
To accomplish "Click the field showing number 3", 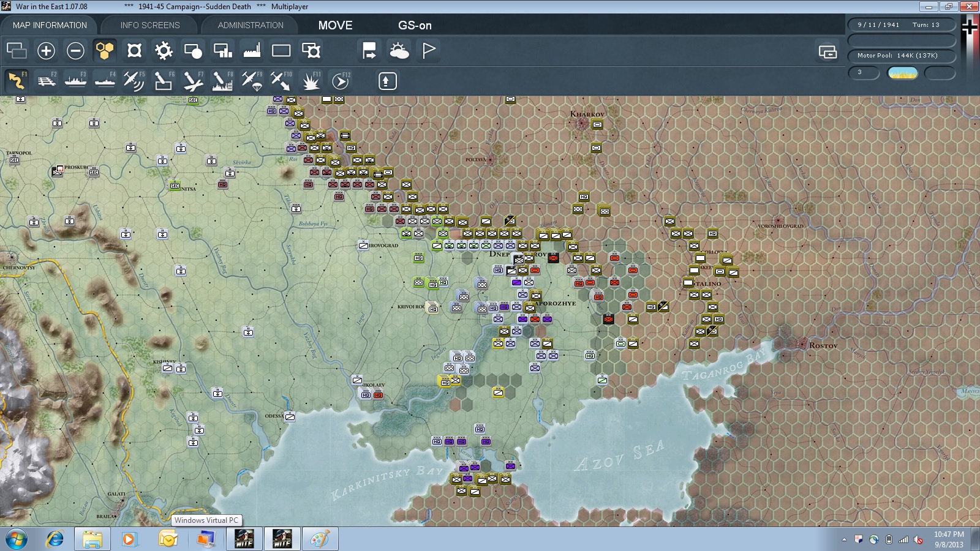I will 864,73.
